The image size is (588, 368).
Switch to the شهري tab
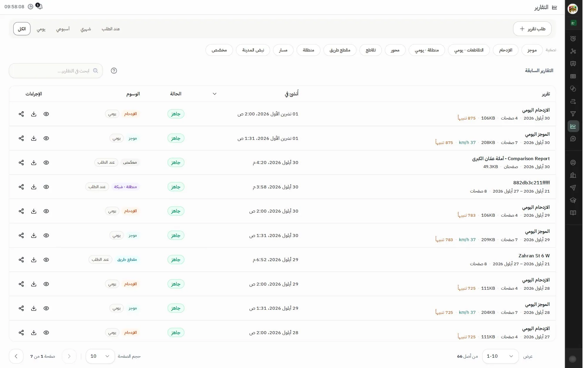pos(86,29)
